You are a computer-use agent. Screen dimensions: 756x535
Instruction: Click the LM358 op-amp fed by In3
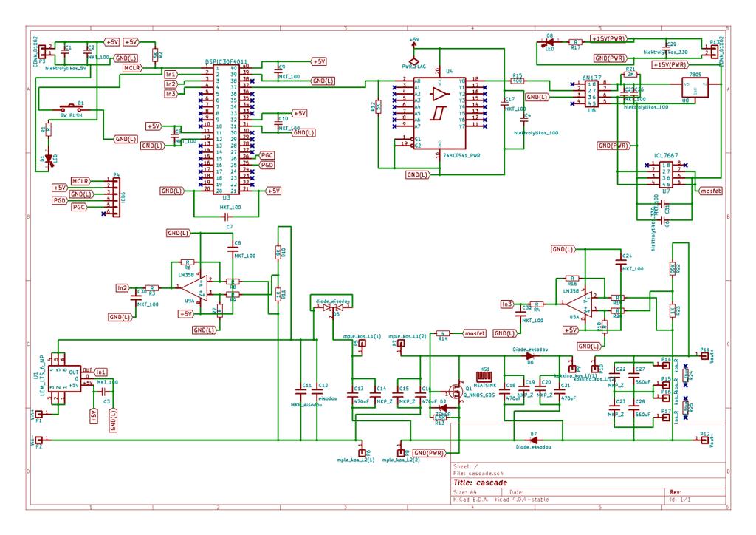tap(579, 303)
